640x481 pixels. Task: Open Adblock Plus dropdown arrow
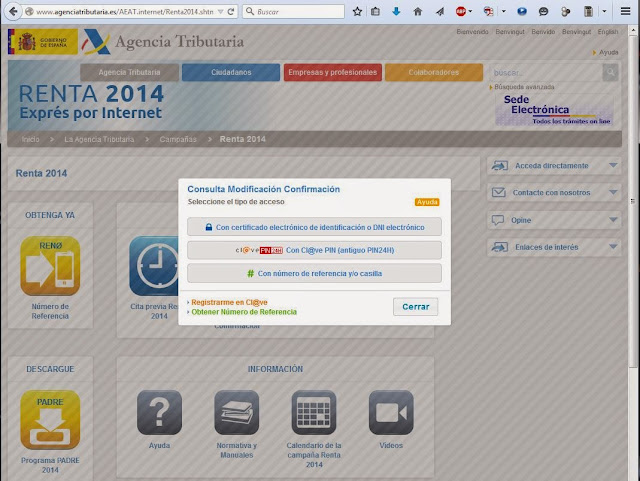(470, 11)
